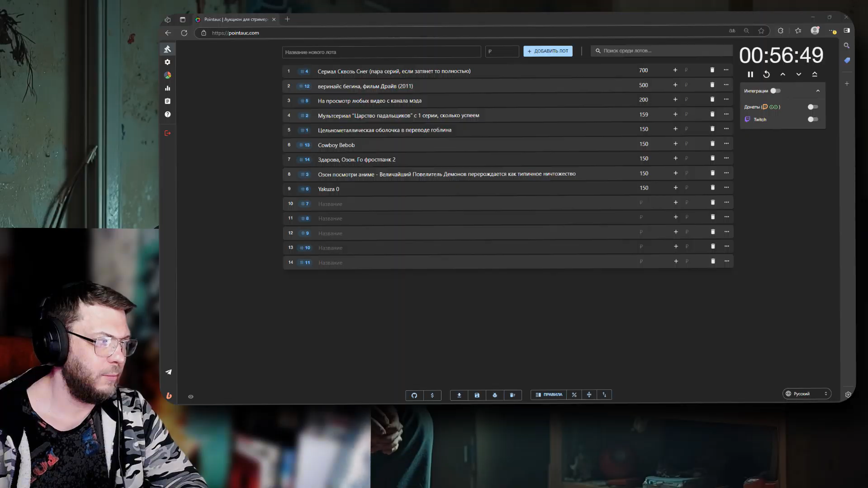Click the double up arrow timer button
This screenshot has width=868, height=488.
815,74
